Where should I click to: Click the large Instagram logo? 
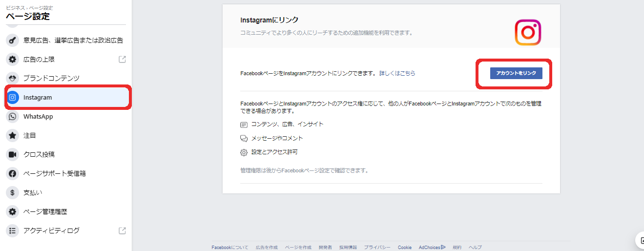tap(528, 33)
